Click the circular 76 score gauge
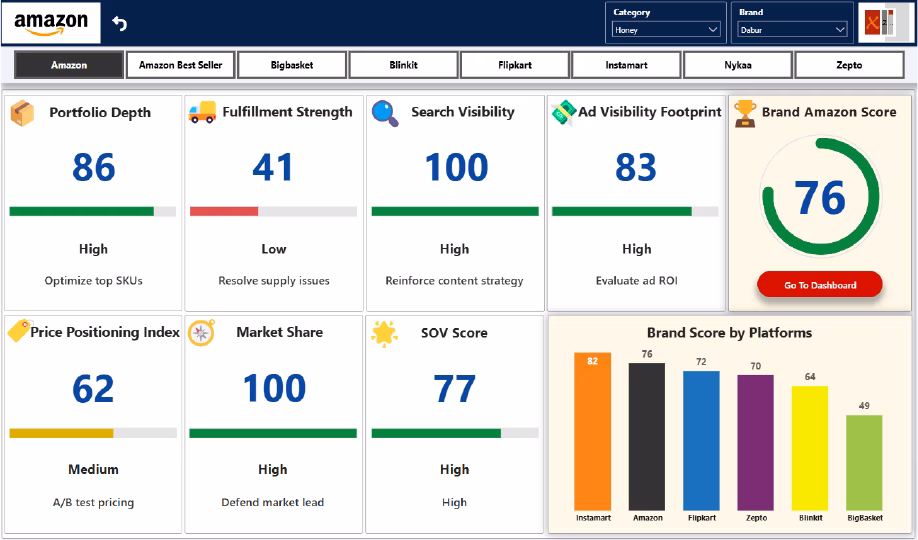 click(x=820, y=196)
